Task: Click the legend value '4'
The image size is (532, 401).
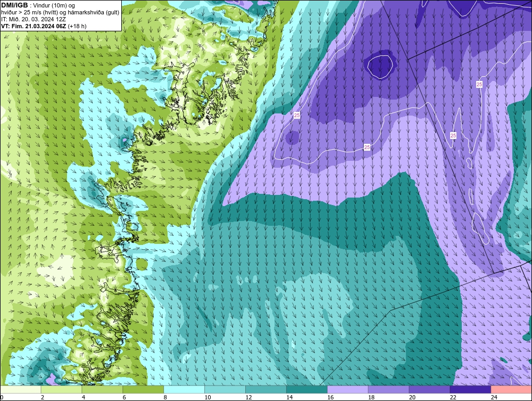Action: pos(84,397)
